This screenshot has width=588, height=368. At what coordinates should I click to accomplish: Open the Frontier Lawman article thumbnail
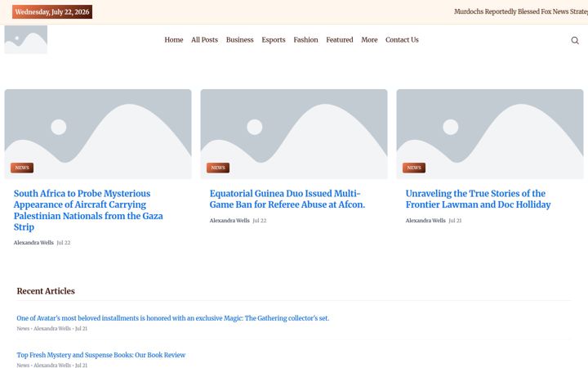490,134
